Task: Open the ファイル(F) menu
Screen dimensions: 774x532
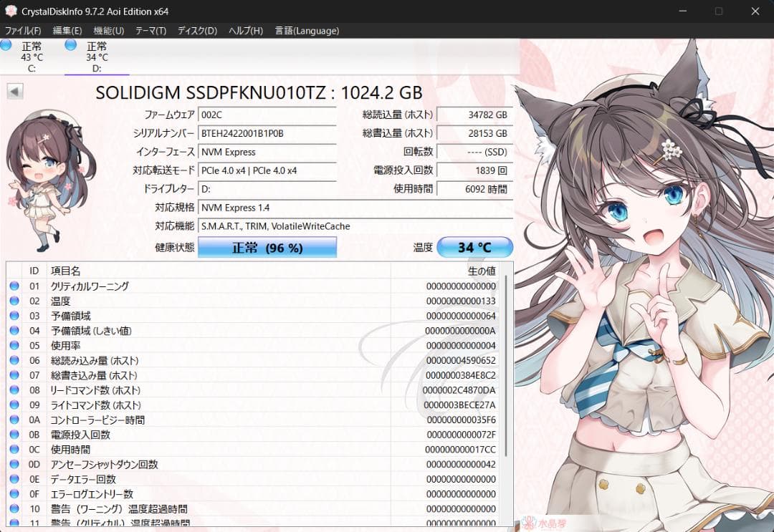Action: click(x=23, y=31)
